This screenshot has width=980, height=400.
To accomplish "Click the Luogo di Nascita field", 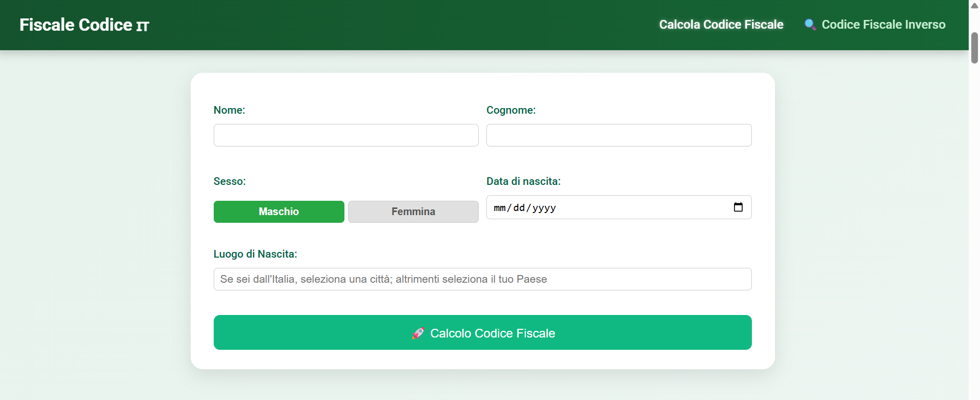I will click(x=482, y=279).
